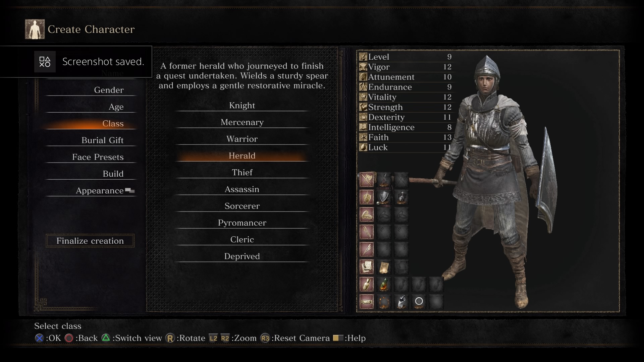Click the Faith stat icon
Screen dimensions: 644x362
point(363,137)
